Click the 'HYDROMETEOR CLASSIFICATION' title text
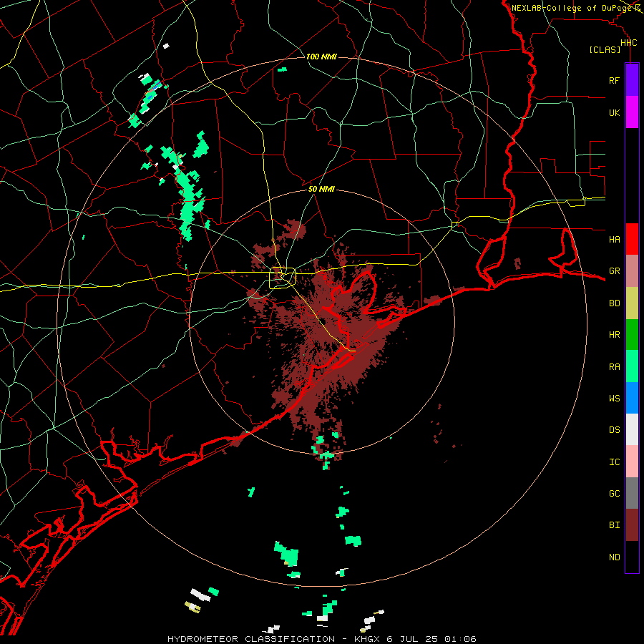Image resolution: width=644 pixels, height=644 pixels. (x=251, y=639)
